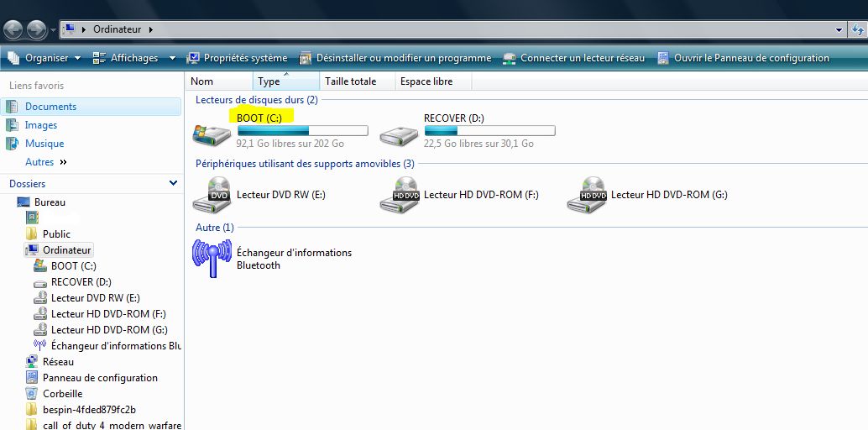The height and width of the screenshot is (430, 868).
Task: Select Réseau in the folder tree
Action: pos(58,362)
